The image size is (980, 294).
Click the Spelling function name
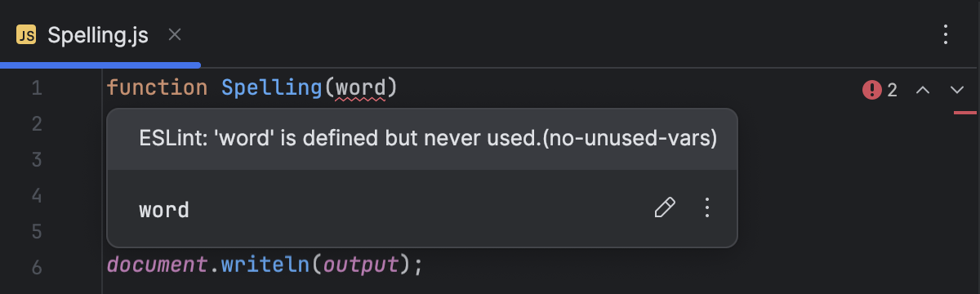(x=273, y=87)
